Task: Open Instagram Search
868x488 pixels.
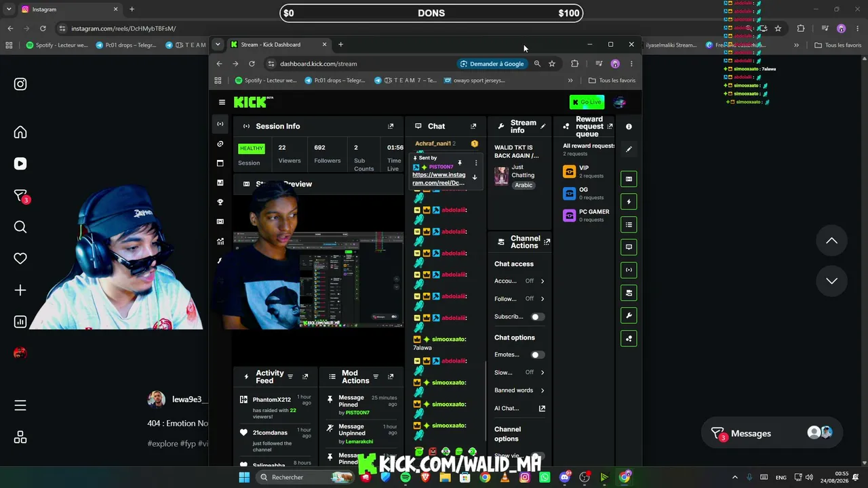Action: point(20,227)
